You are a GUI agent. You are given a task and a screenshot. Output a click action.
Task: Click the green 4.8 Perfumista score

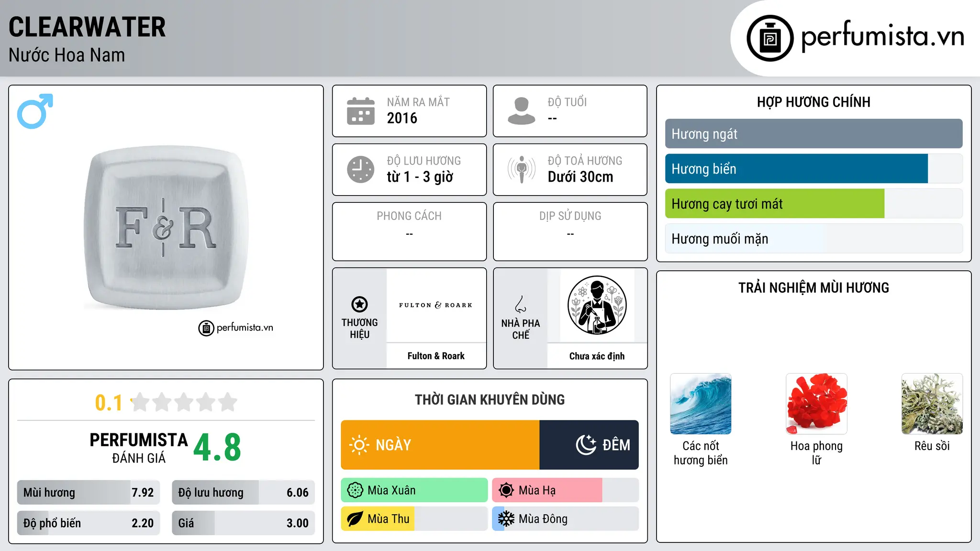click(x=217, y=447)
